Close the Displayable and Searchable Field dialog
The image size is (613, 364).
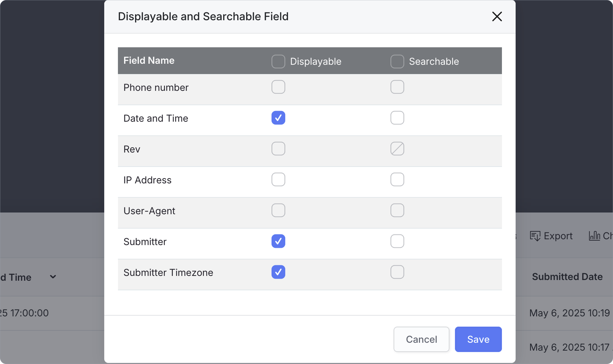tap(497, 16)
